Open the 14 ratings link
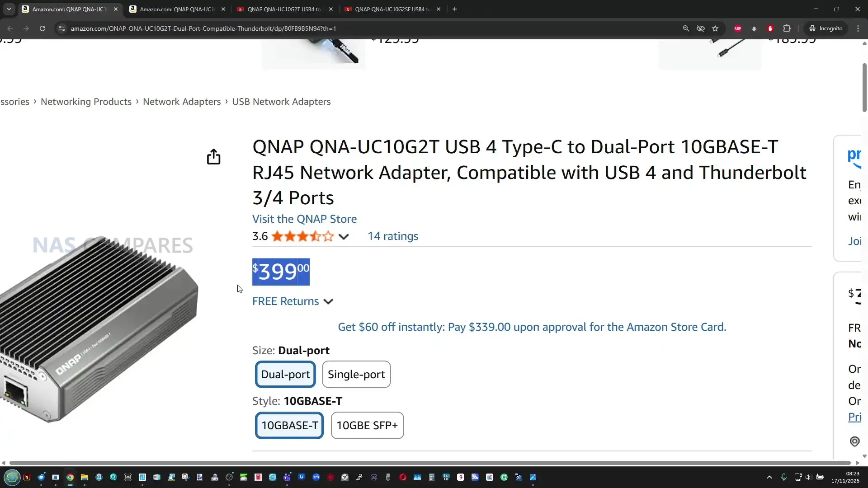868x488 pixels. (392, 236)
